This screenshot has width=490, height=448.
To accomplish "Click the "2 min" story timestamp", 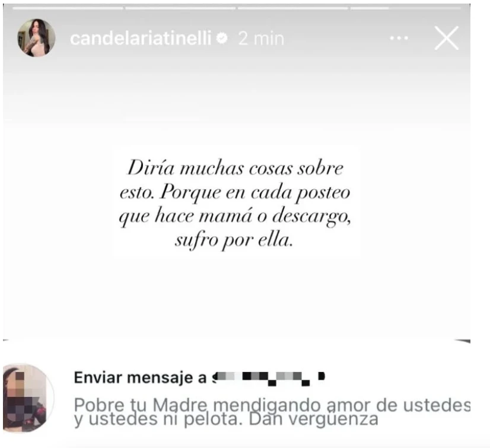I will click(261, 39).
